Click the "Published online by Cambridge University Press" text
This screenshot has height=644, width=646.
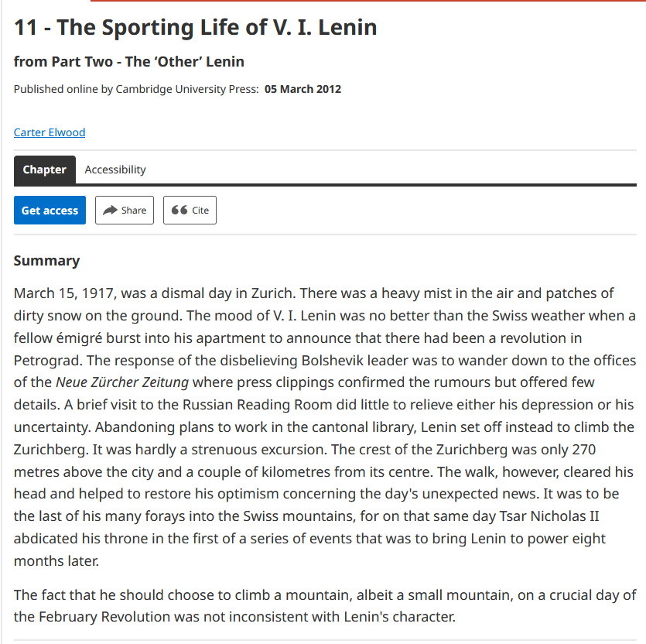click(x=136, y=89)
